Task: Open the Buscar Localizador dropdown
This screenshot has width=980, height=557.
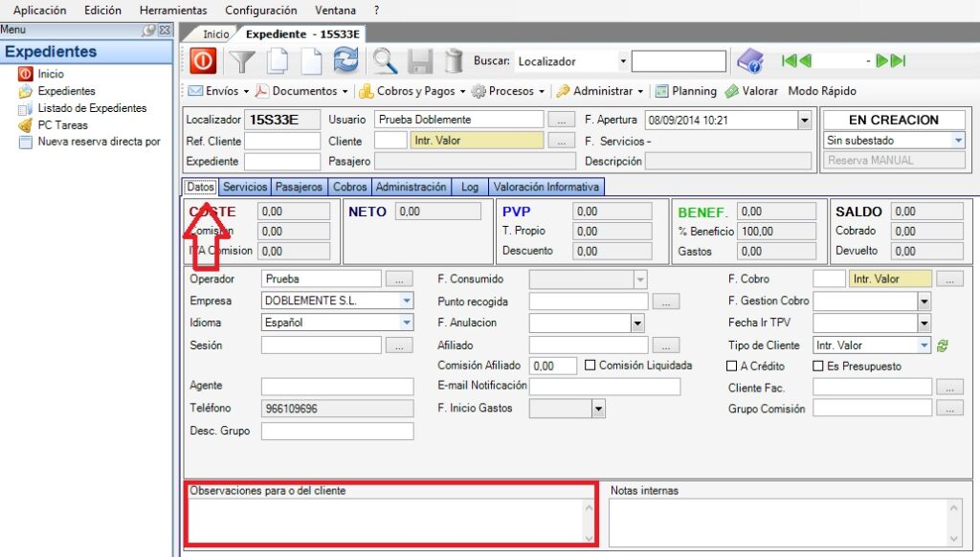Action: click(623, 61)
